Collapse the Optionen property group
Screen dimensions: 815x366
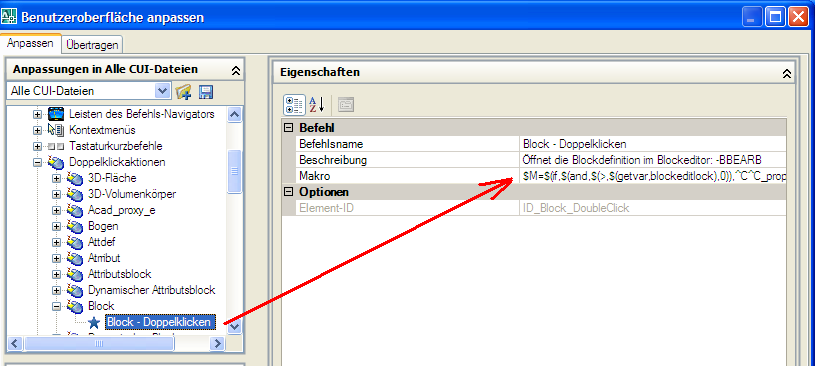(x=289, y=192)
